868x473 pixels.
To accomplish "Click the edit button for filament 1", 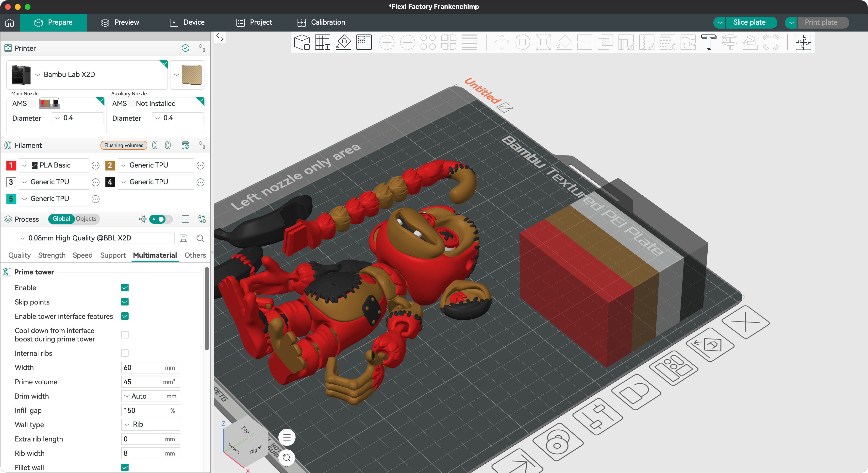I will pyautogui.click(x=96, y=166).
